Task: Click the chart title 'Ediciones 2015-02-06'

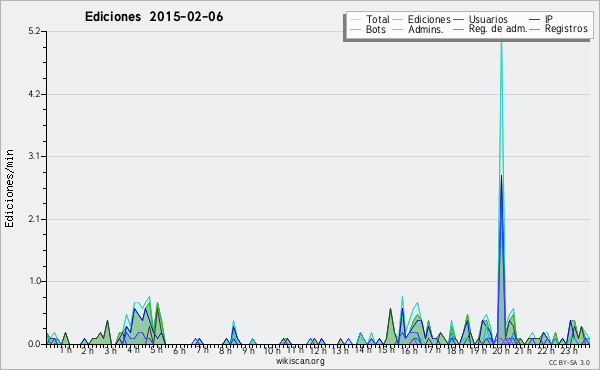Action: tap(154, 17)
